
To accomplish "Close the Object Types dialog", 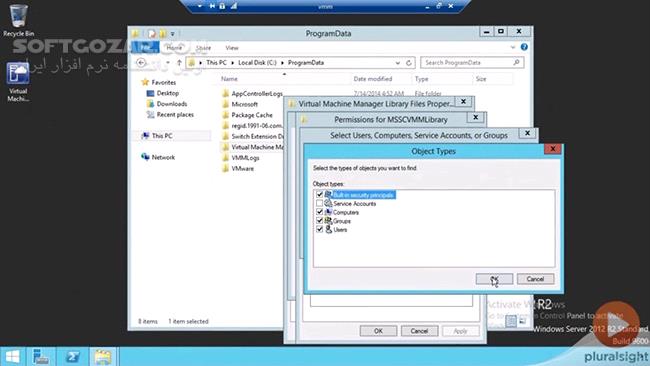I will click(553, 149).
